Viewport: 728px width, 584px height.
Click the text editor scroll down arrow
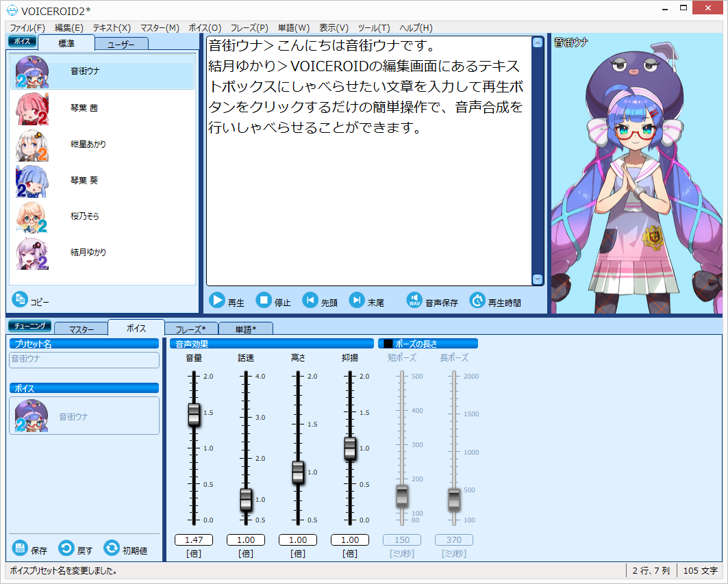tap(537, 279)
